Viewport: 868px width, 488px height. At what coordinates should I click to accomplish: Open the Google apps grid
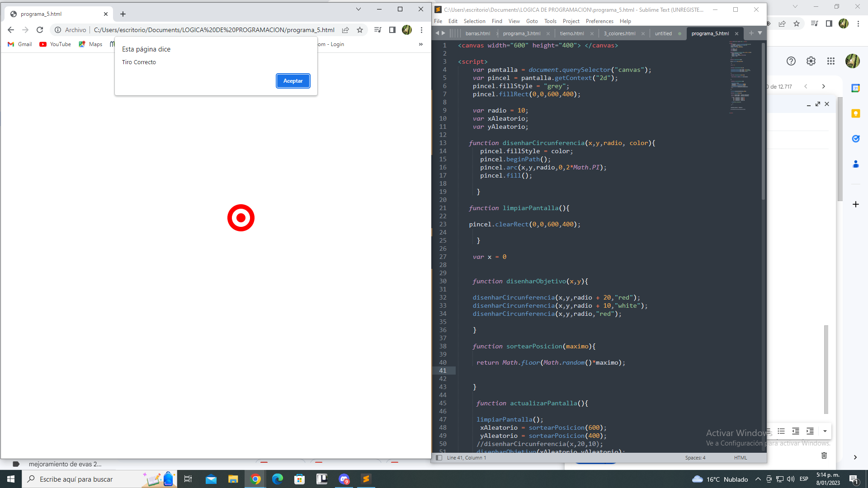tap(831, 61)
